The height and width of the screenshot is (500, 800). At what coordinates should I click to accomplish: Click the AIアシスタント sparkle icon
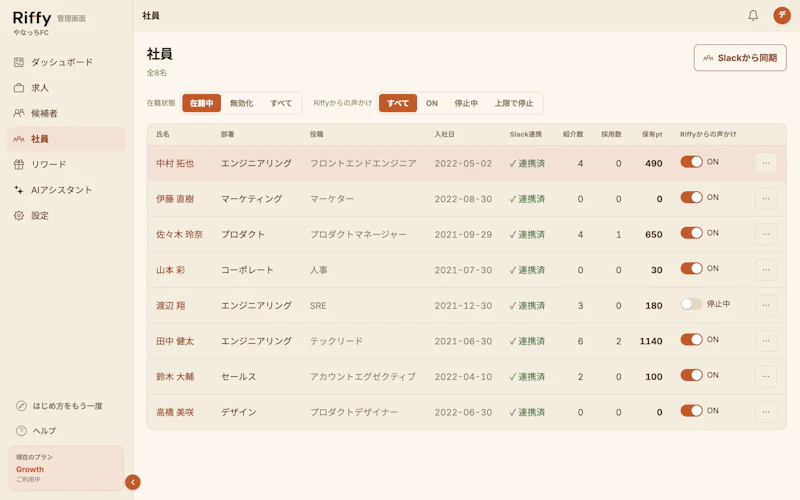click(19, 190)
